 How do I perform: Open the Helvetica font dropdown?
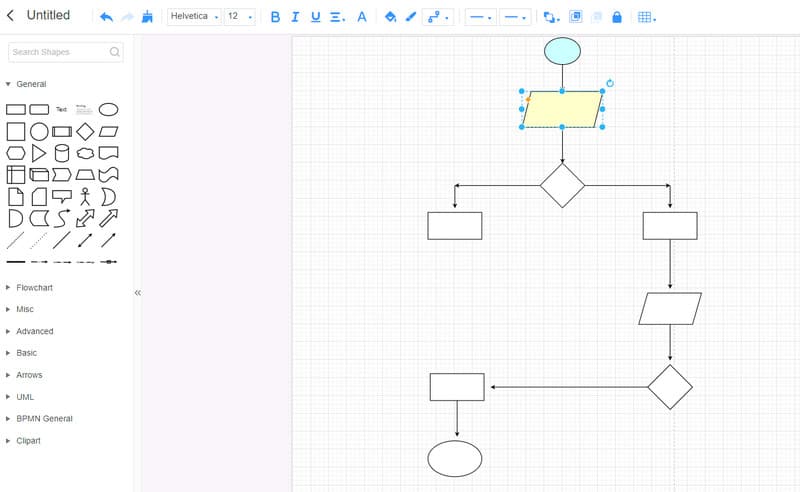194,17
